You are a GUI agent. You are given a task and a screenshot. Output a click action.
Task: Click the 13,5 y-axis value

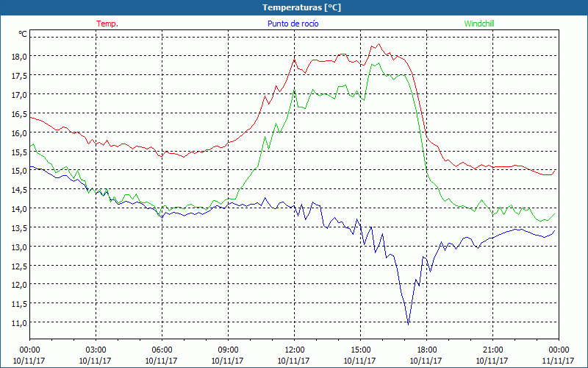pyautogui.click(x=20, y=228)
